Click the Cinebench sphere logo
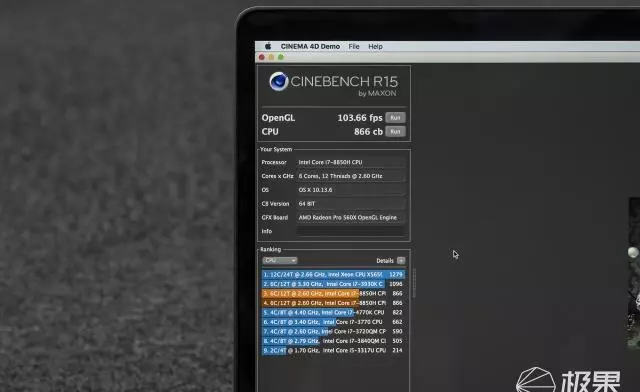Screen dimensions: 640x392 click(279, 81)
